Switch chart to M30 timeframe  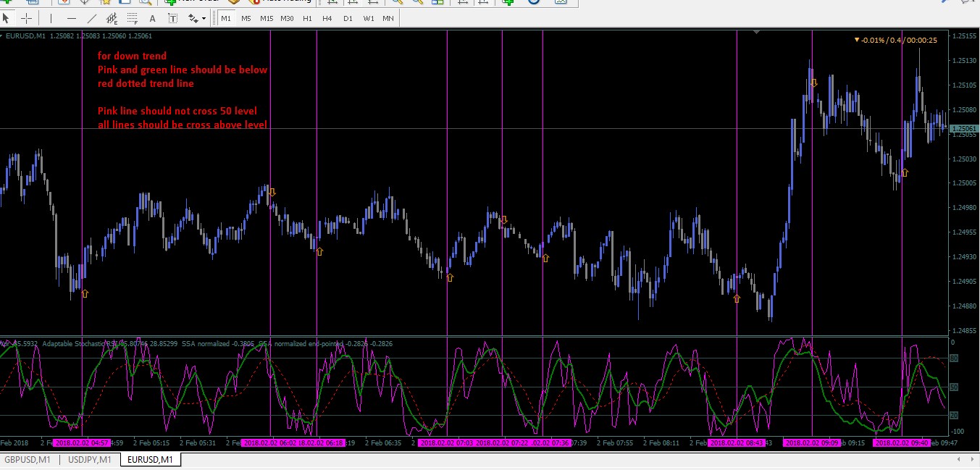click(x=287, y=18)
